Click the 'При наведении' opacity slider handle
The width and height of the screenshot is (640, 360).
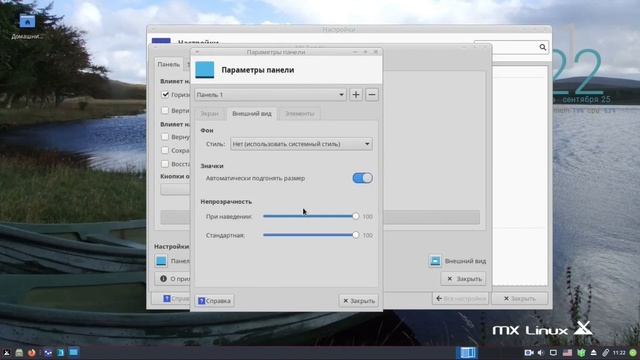click(356, 216)
